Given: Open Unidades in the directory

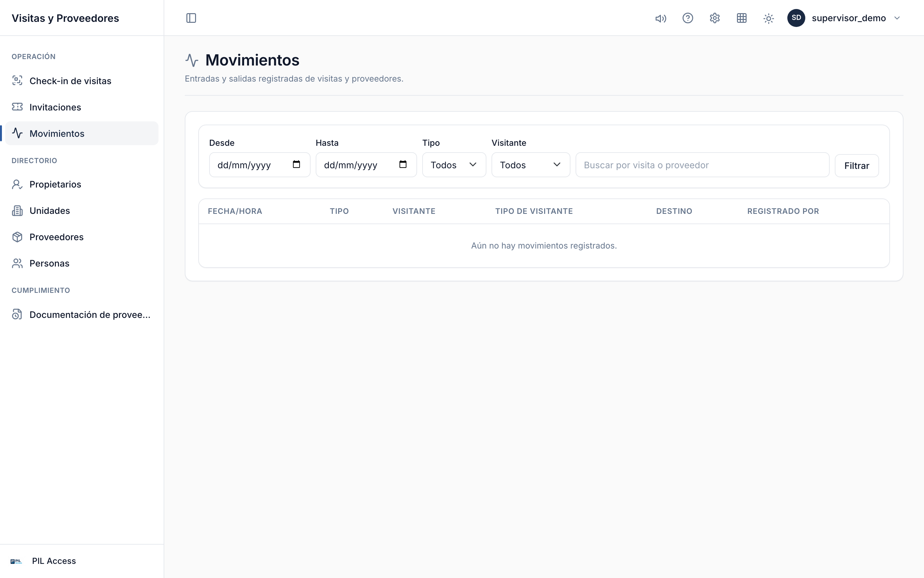Looking at the screenshot, I should pyautogui.click(x=82, y=211).
